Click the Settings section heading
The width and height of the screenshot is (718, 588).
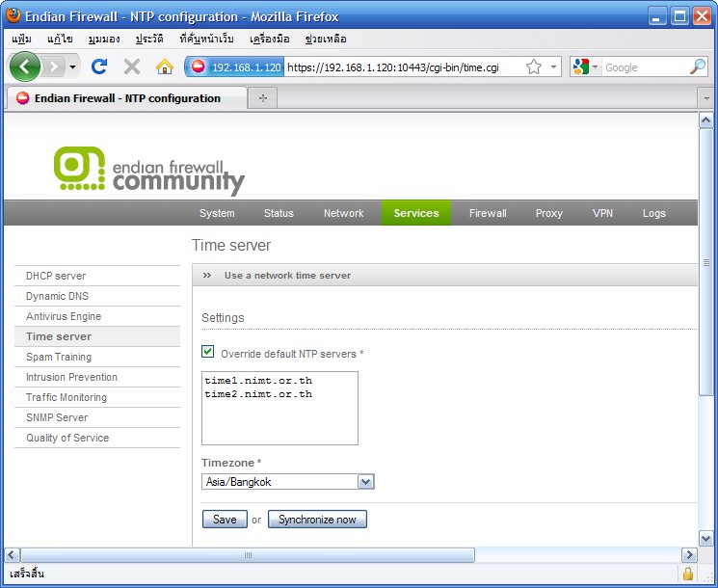pyautogui.click(x=223, y=318)
